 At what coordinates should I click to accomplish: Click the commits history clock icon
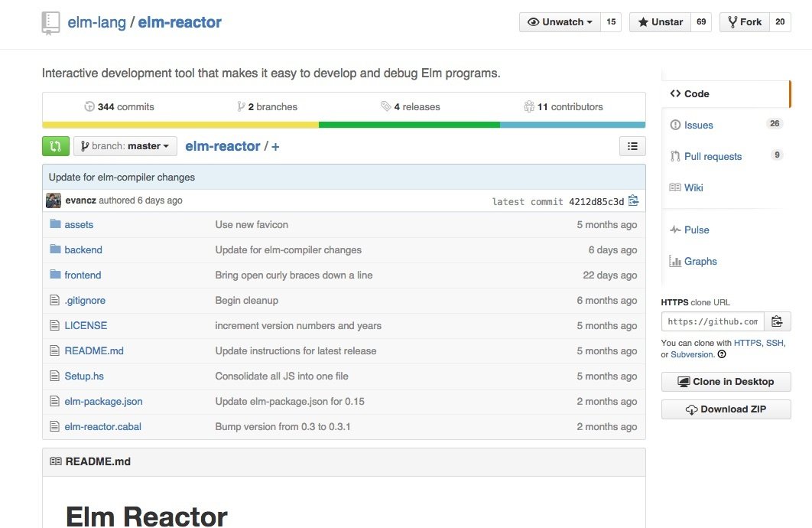89,106
